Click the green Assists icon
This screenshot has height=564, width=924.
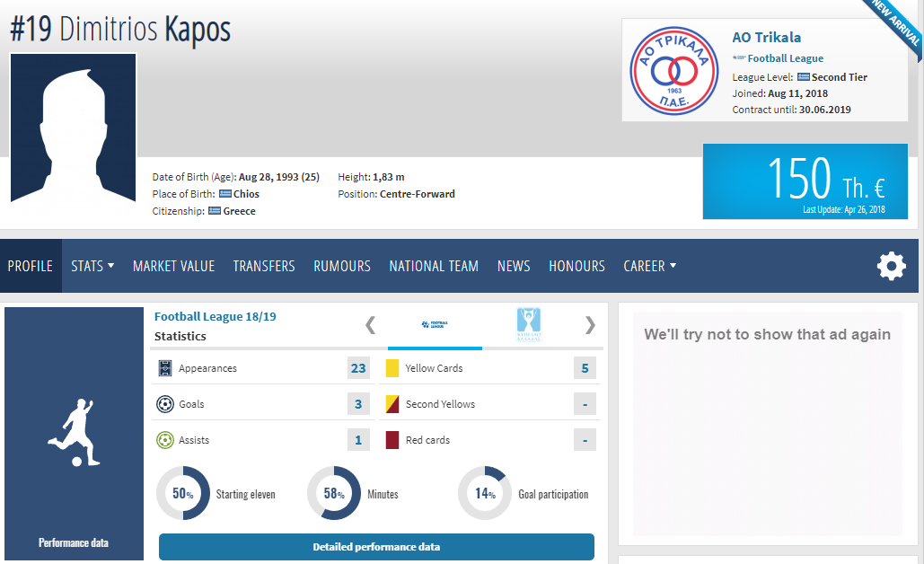(165, 440)
